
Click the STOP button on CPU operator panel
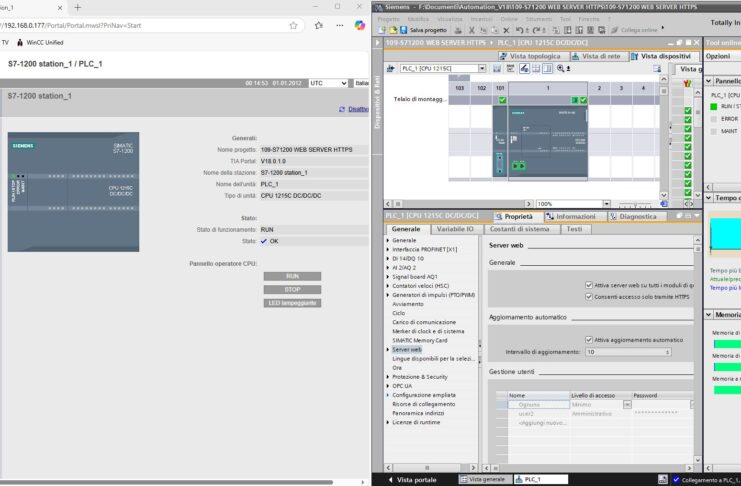(x=293, y=289)
